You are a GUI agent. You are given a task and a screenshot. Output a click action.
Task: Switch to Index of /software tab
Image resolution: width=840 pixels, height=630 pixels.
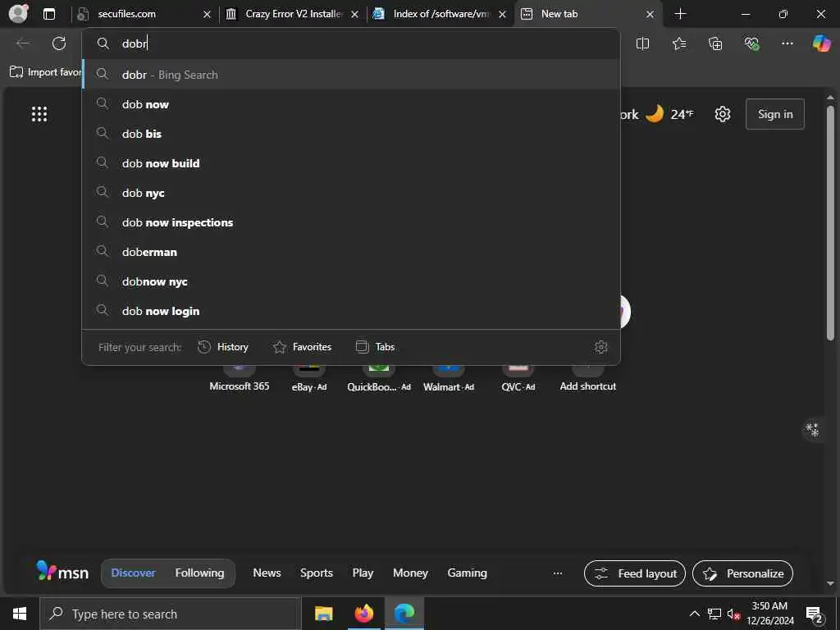tap(440, 14)
